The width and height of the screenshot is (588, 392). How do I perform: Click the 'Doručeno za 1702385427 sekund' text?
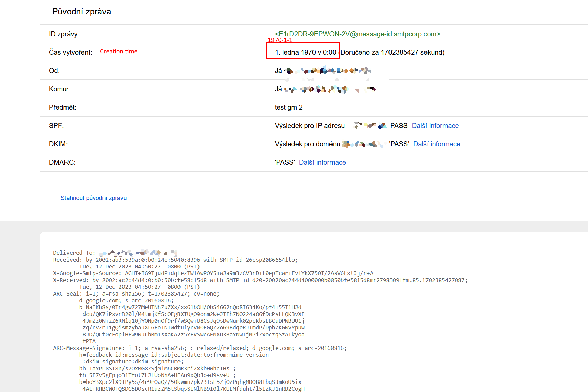coord(393,52)
